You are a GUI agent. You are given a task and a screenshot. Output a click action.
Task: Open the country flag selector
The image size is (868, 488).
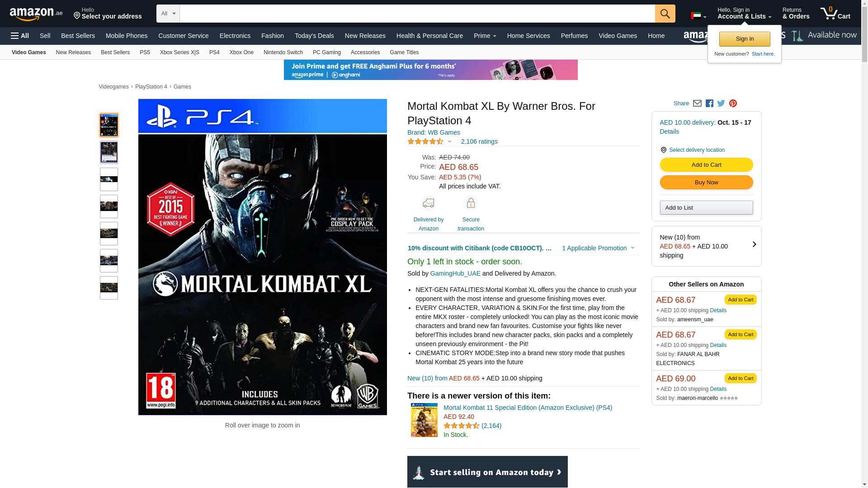(698, 16)
